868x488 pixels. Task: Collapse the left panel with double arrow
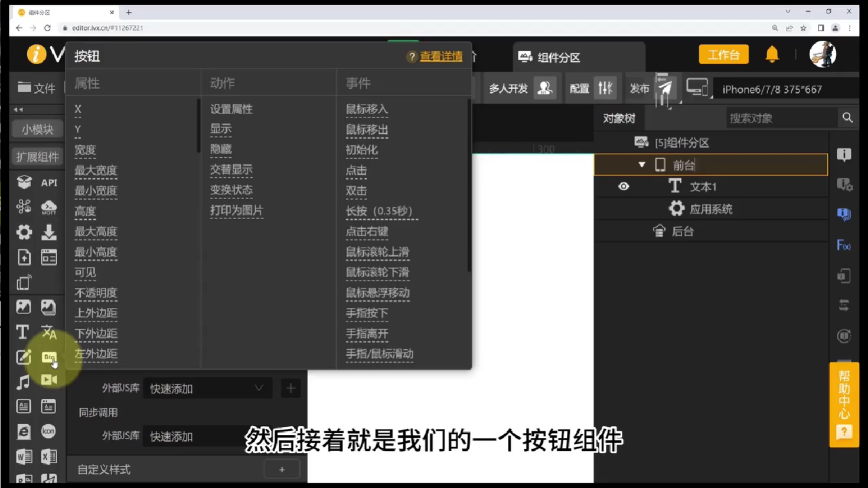click(x=18, y=110)
